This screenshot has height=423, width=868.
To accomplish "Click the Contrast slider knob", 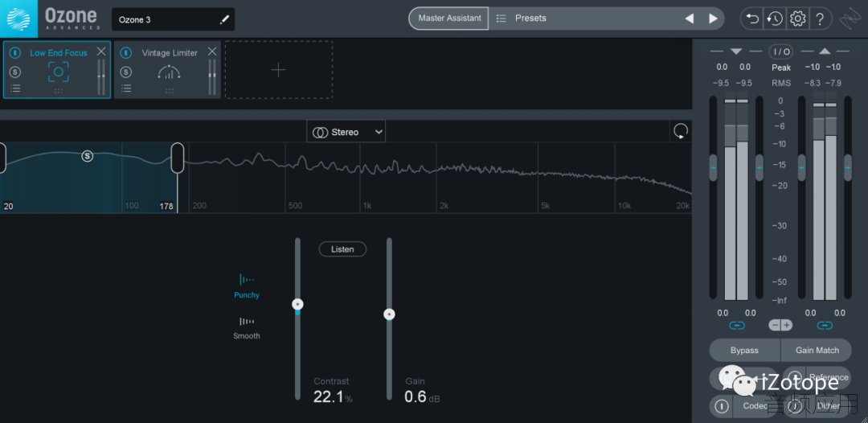I will pyautogui.click(x=298, y=305).
